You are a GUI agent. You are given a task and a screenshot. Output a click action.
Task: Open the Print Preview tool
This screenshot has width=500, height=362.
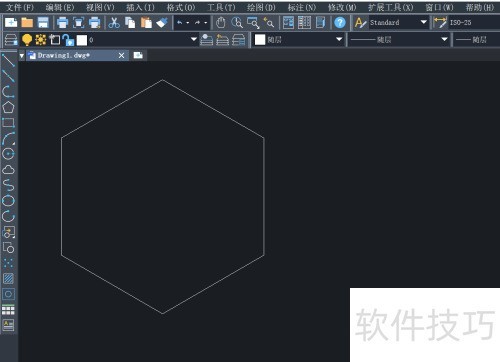(x=78, y=23)
